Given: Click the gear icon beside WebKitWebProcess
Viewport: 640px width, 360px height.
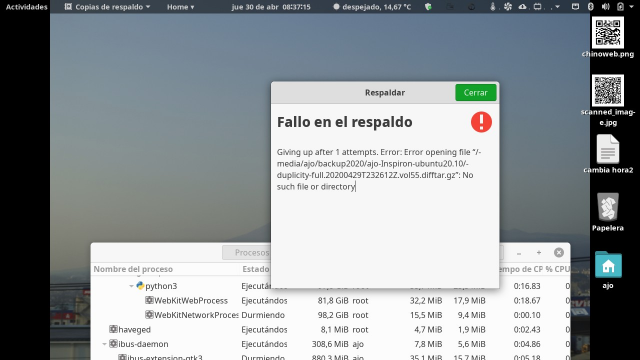Looking at the screenshot, I should click(x=149, y=300).
